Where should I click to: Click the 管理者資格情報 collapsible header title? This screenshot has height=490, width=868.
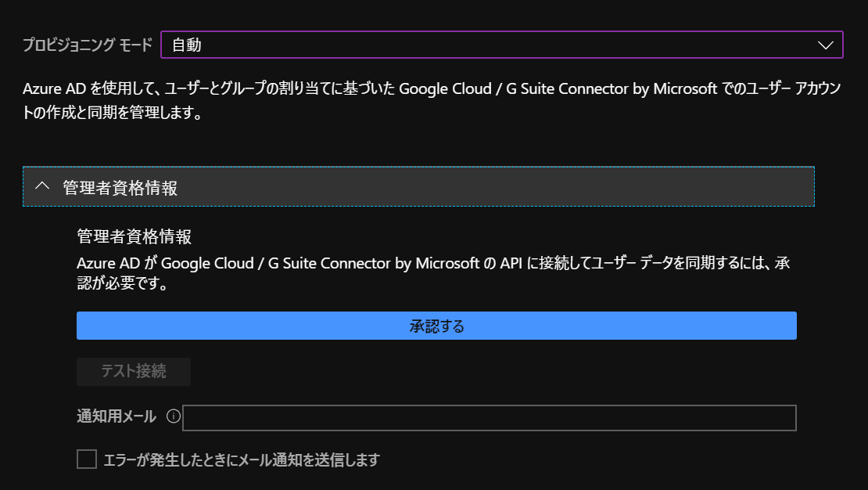pos(120,188)
